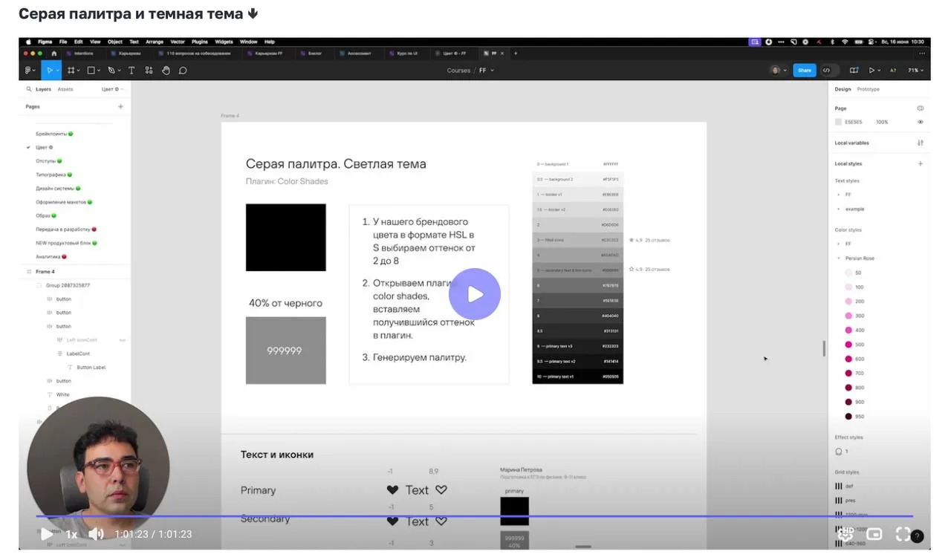
Task: Add a new page with plus icon
Action: click(120, 106)
